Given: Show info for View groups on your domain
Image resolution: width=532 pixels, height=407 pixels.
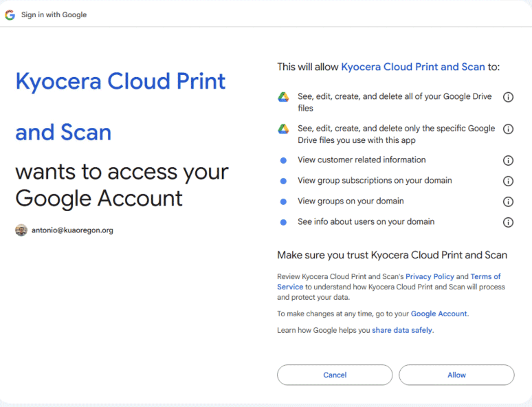Looking at the screenshot, I should (x=508, y=201).
